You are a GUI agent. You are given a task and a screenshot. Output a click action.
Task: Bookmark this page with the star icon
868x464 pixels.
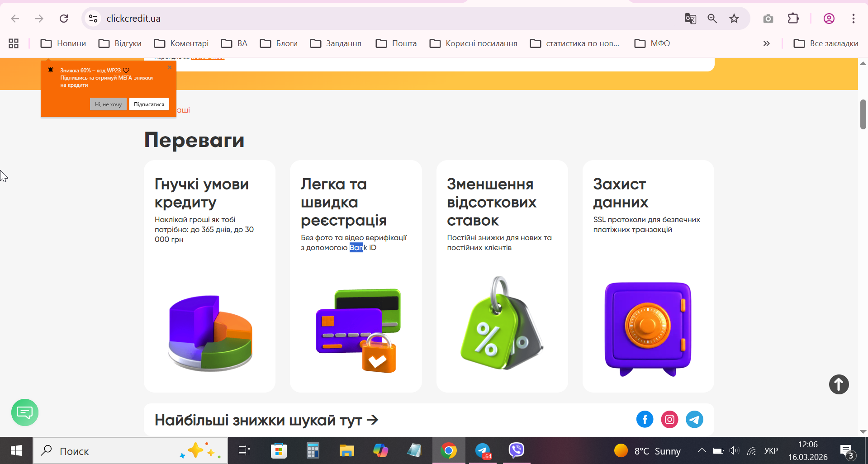tap(734, 19)
